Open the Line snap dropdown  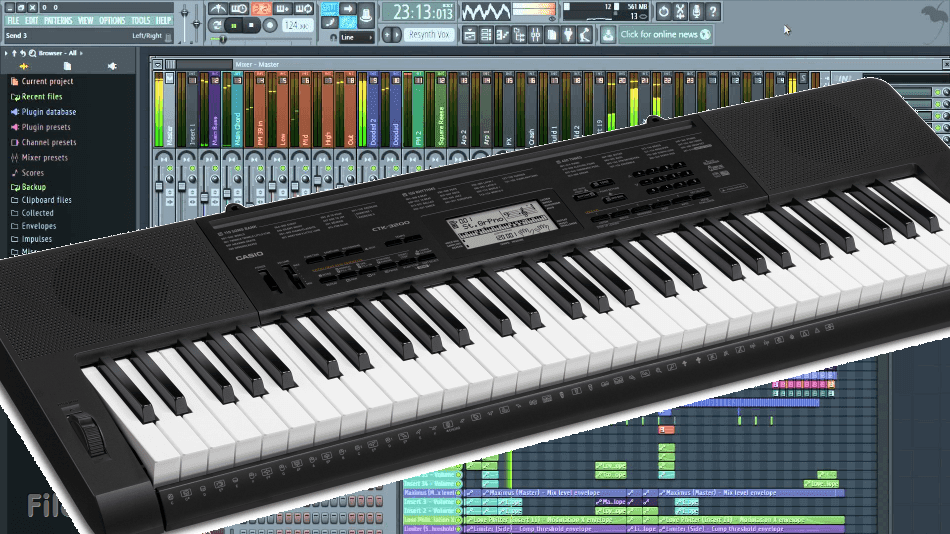coord(357,38)
